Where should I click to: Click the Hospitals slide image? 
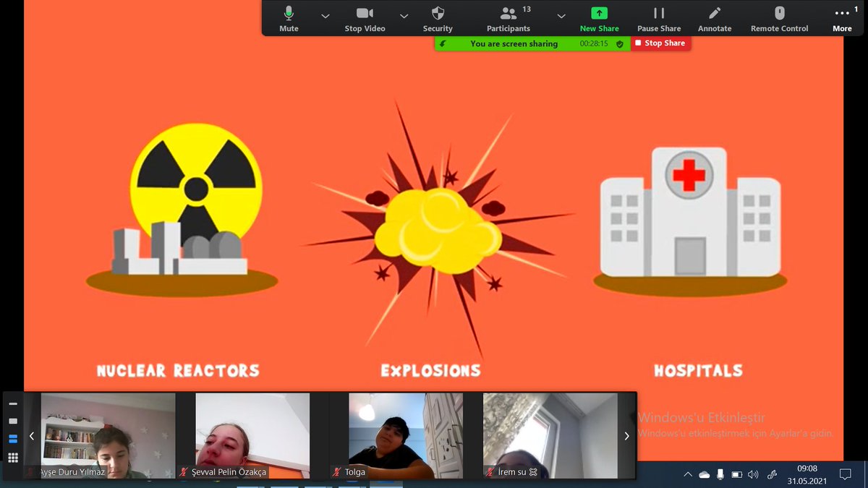click(x=690, y=221)
